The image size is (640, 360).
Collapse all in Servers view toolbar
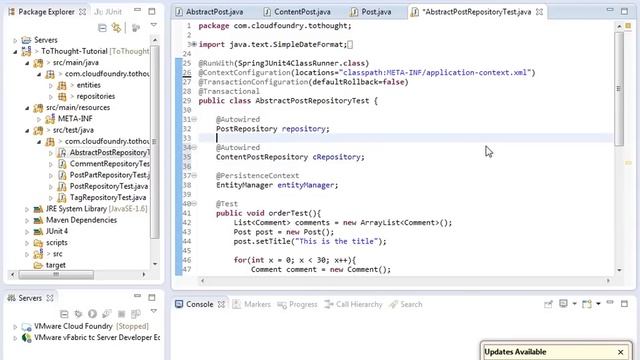tap(64, 314)
